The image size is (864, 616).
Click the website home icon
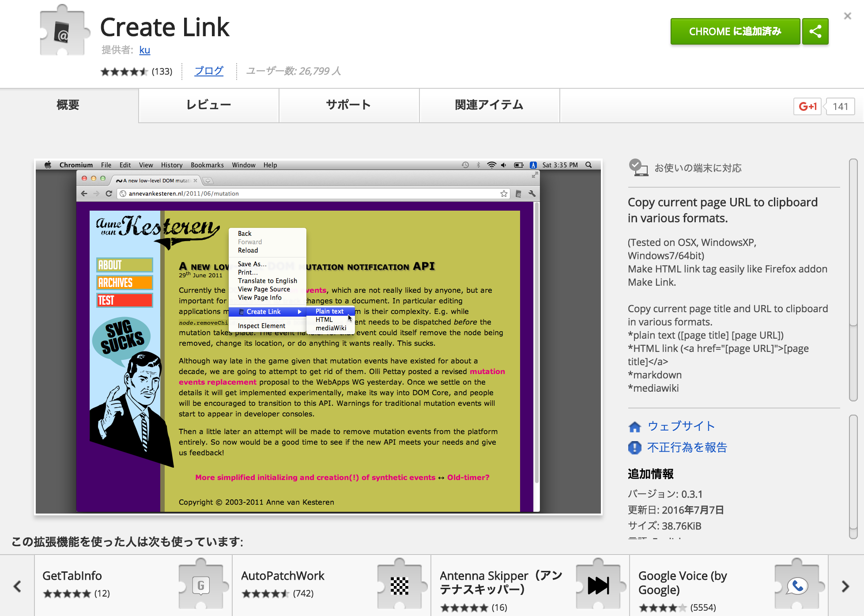tap(634, 427)
